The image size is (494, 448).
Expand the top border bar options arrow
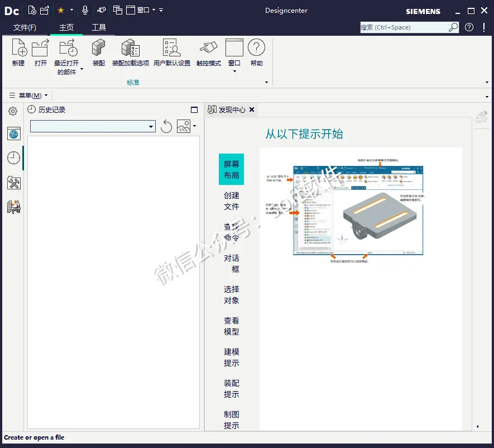pos(487,97)
